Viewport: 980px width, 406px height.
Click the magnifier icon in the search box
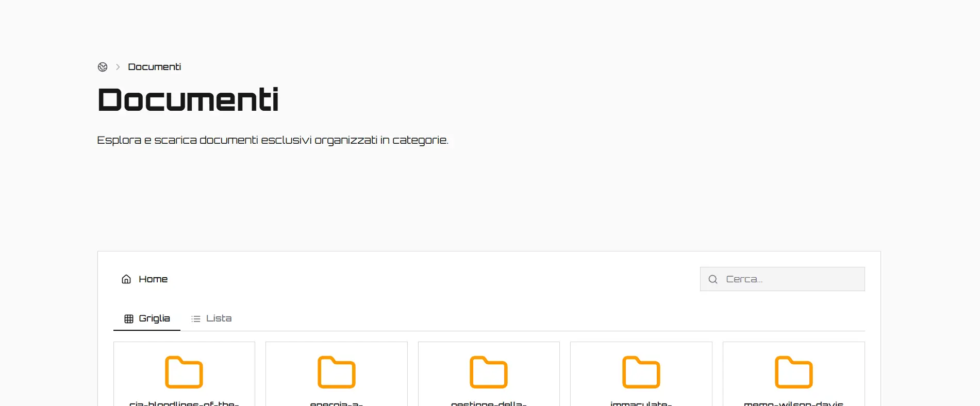coord(713,279)
